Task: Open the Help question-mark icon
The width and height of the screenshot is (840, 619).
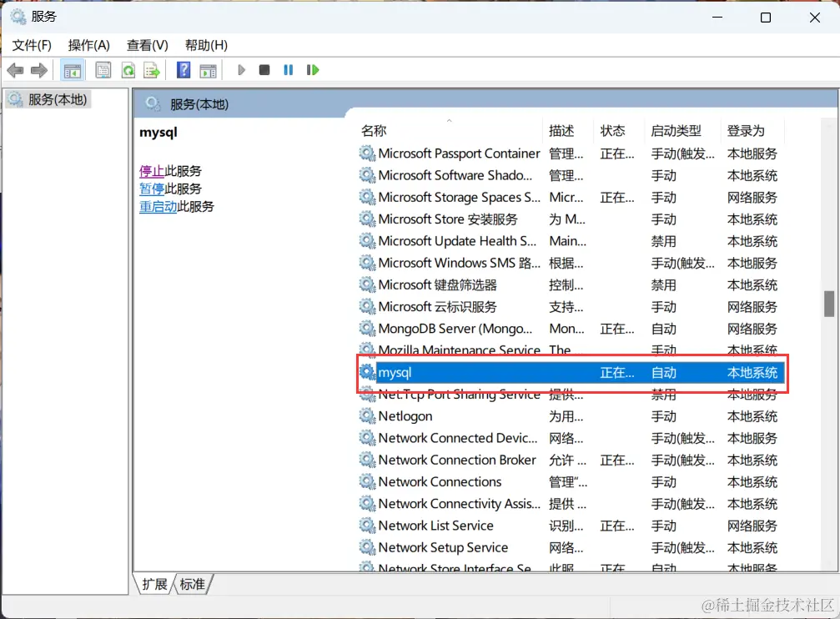Action: 184,70
